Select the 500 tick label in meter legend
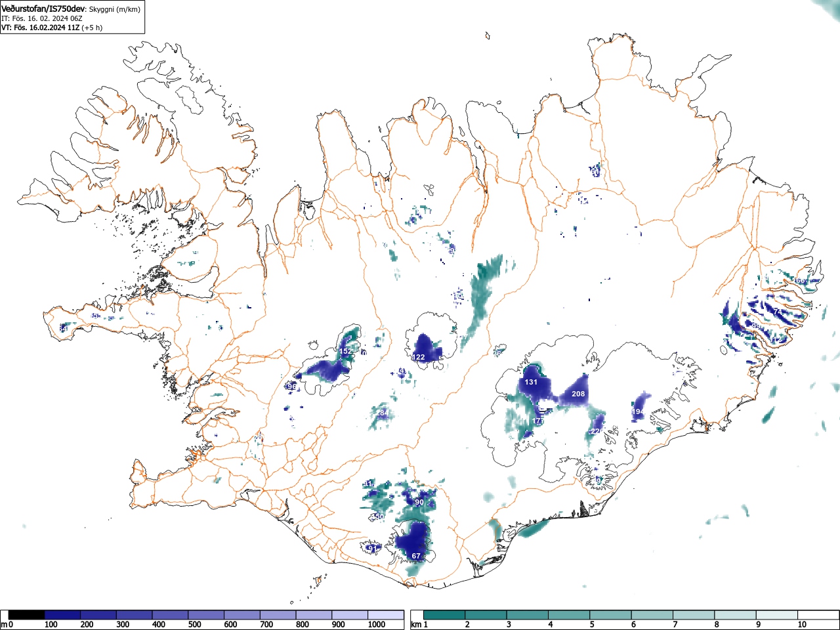Screen dimensions: 840x630 pyautogui.click(x=194, y=625)
